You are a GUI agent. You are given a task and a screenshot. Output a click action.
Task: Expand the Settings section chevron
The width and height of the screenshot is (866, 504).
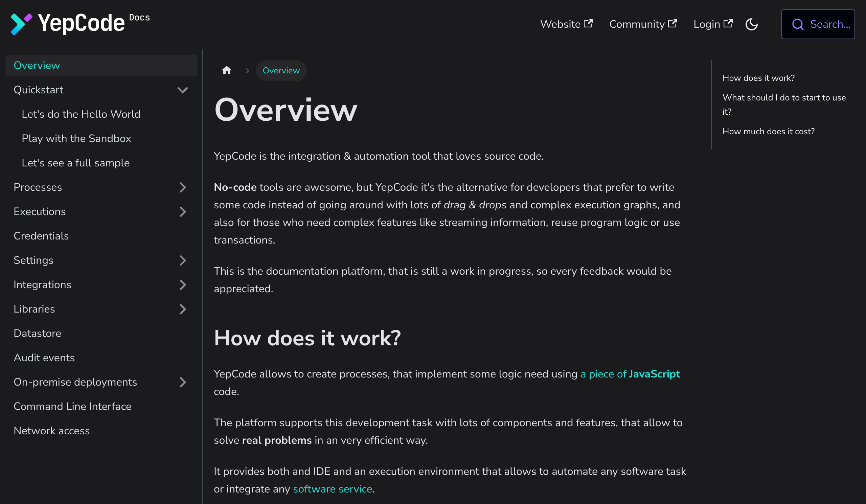point(182,260)
